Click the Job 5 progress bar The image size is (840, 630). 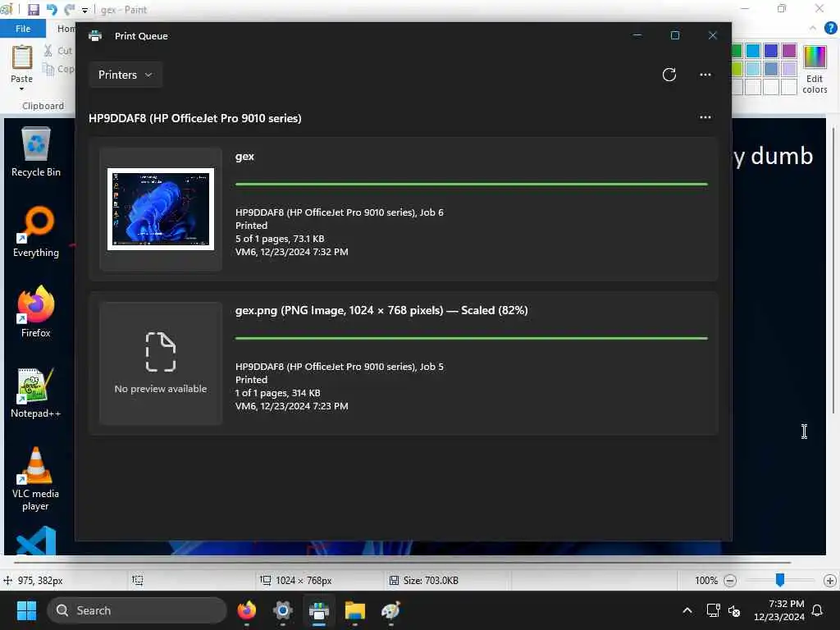tap(472, 339)
